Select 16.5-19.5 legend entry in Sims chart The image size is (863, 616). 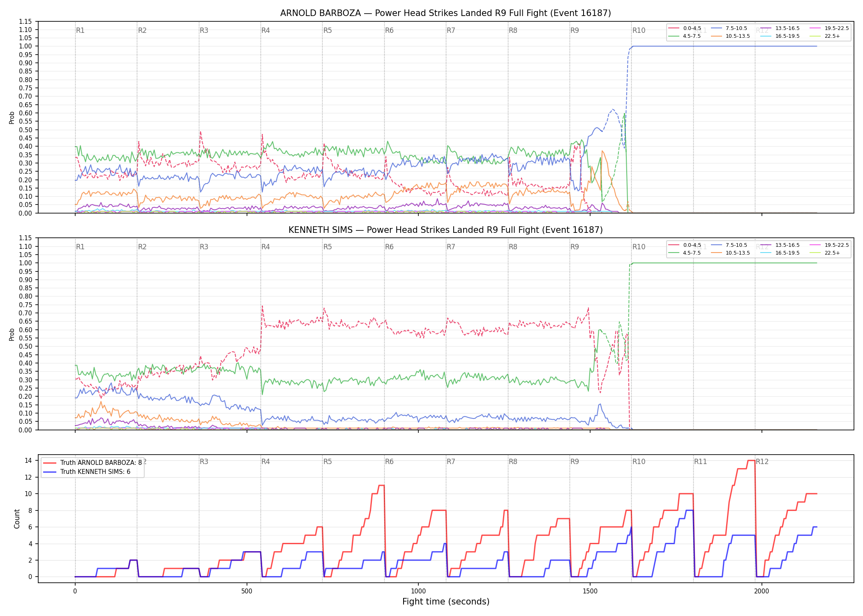pyautogui.click(x=780, y=253)
